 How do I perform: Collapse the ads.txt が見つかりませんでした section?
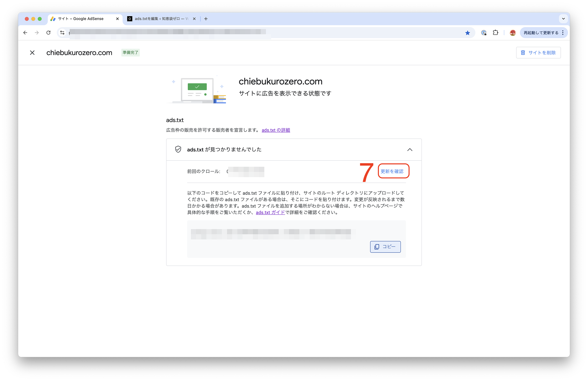410,150
